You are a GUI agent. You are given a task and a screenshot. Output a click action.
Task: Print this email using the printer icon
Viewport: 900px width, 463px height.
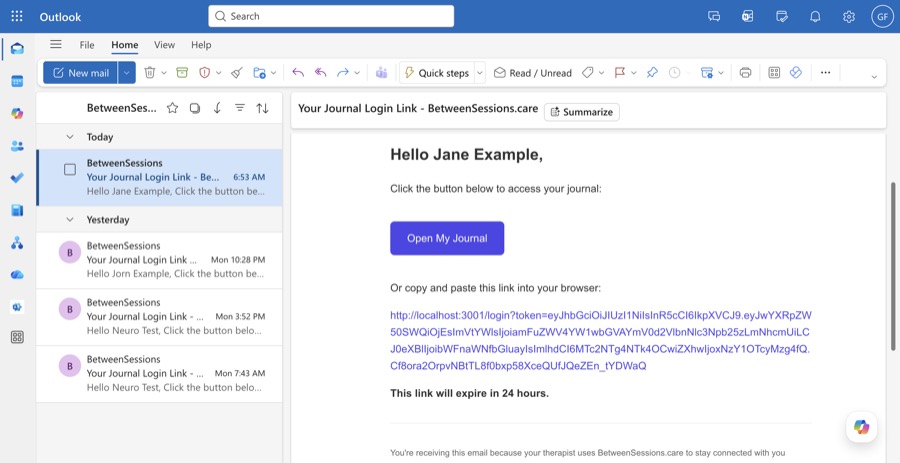(x=745, y=73)
